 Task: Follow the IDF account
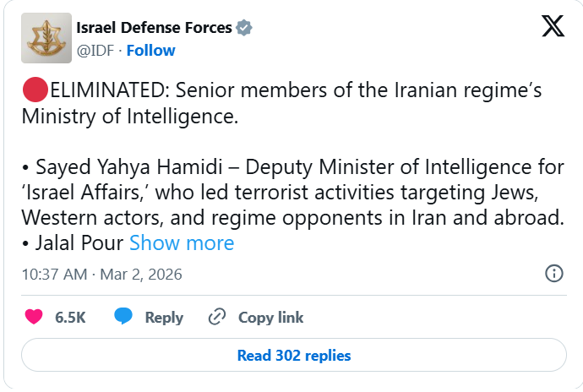point(150,50)
